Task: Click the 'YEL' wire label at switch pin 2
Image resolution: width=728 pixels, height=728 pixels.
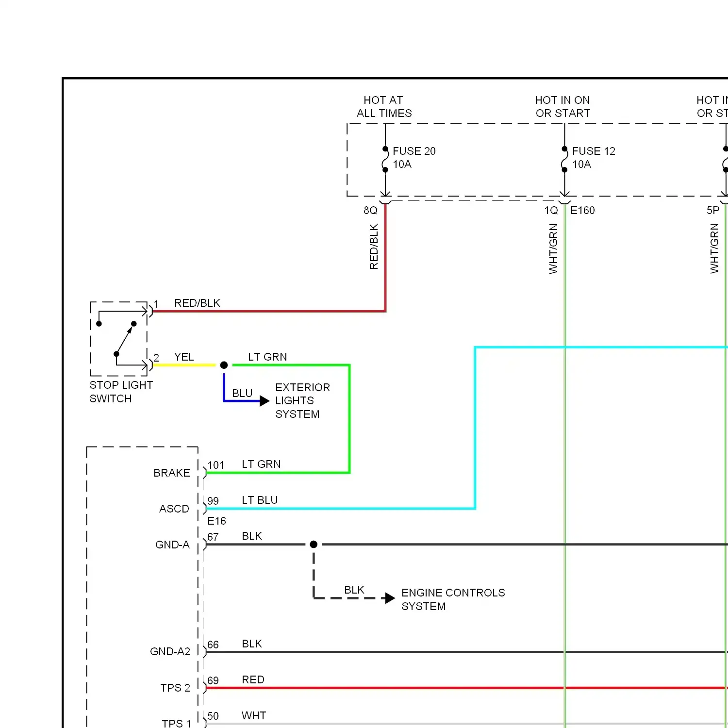Action: click(184, 357)
